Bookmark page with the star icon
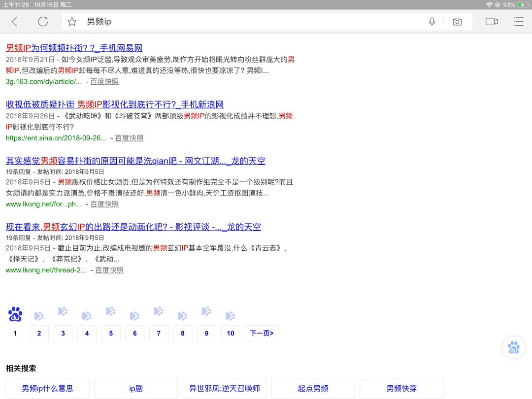532x399 pixels. [72, 22]
